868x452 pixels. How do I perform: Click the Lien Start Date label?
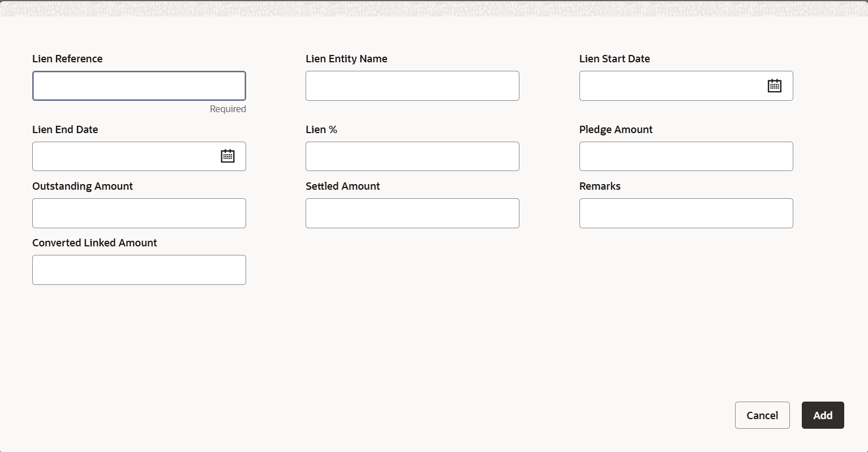pyautogui.click(x=615, y=59)
